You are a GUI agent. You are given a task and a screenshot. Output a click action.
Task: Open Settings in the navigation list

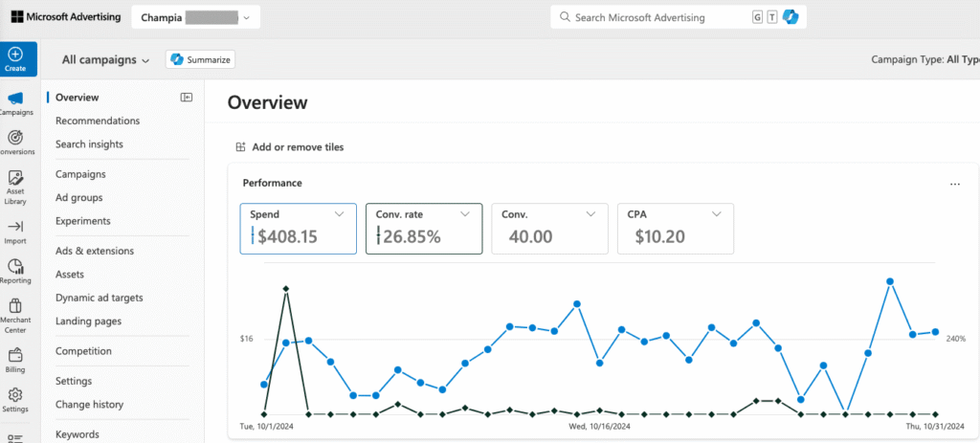[74, 381]
